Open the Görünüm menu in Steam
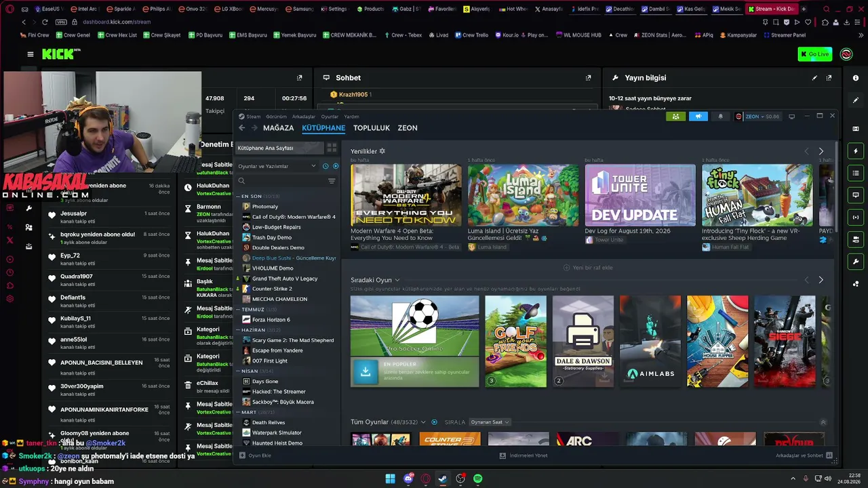The image size is (868, 488). click(276, 117)
